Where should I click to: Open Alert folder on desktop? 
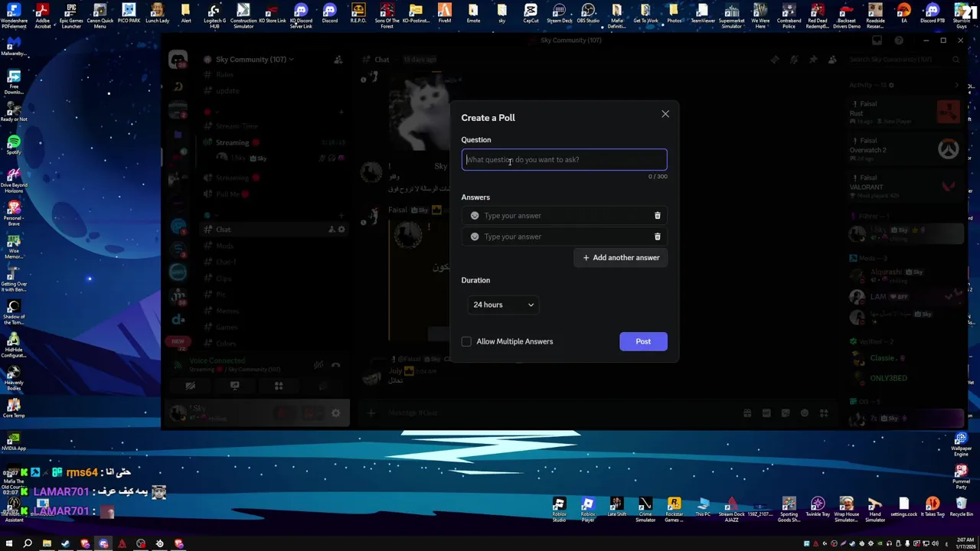pos(186,13)
